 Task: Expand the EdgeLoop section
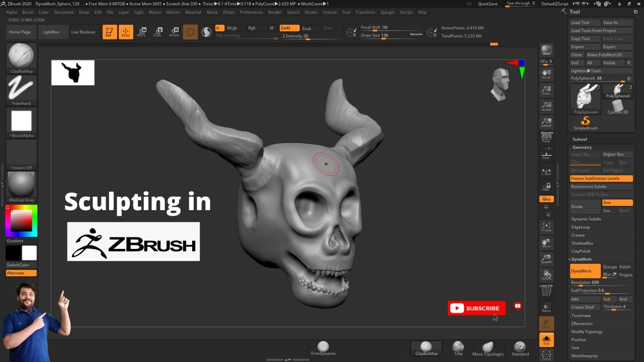[x=581, y=227]
